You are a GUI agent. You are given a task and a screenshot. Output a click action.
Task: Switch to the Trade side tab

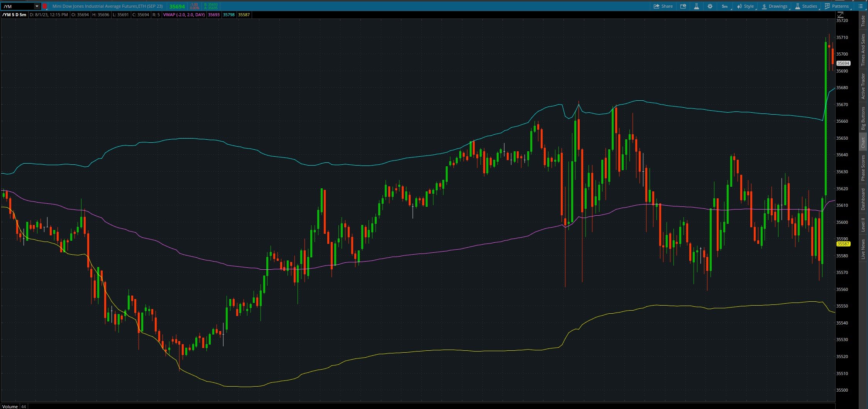(863, 21)
